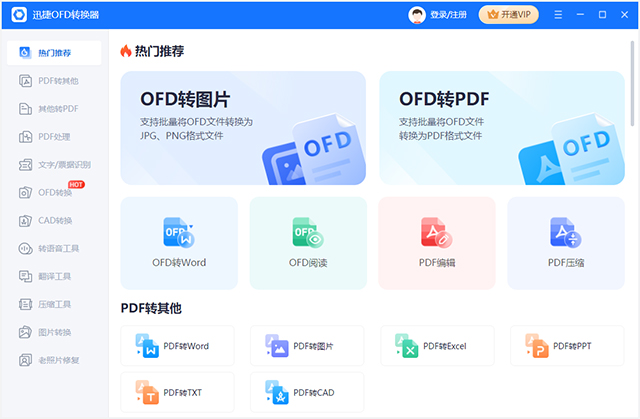Click the 迅捷OFD转换器 app logo icon
This screenshot has width=640, height=419.
point(19,15)
